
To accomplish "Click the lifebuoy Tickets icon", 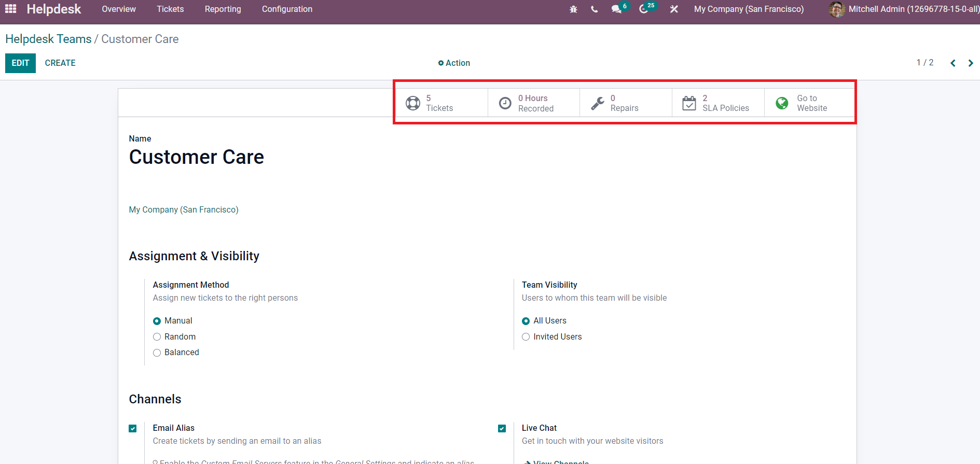I will pyautogui.click(x=413, y=103).
